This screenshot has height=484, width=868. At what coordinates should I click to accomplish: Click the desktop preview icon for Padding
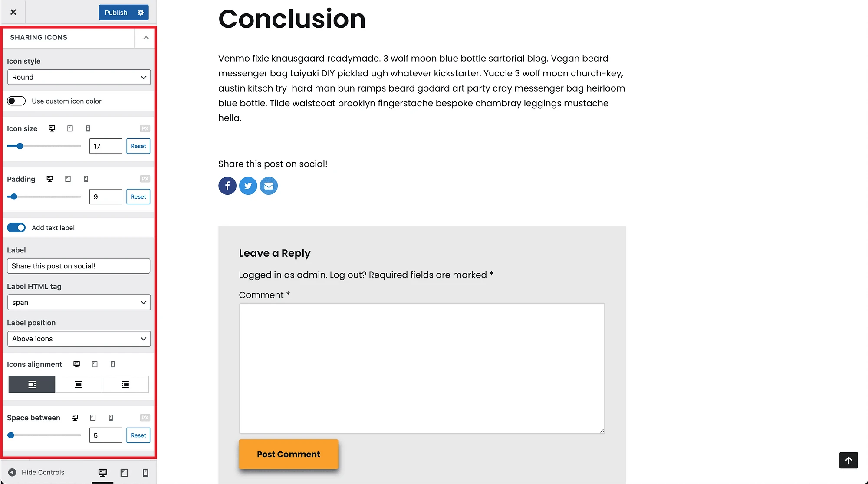tap(49, 179)
